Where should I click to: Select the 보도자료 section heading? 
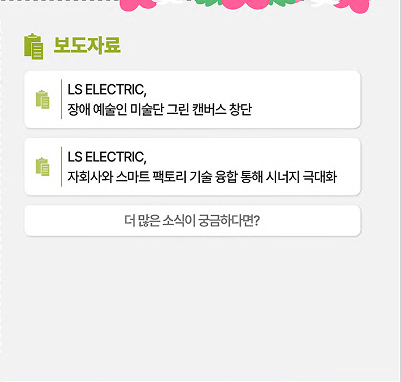pyautogui.click(x=87, y=45)
